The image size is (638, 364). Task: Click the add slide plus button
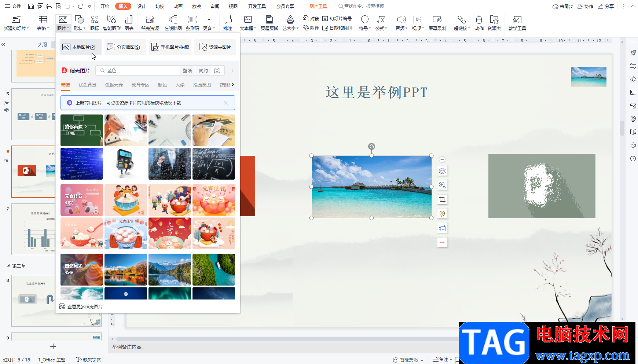(53, 346)
